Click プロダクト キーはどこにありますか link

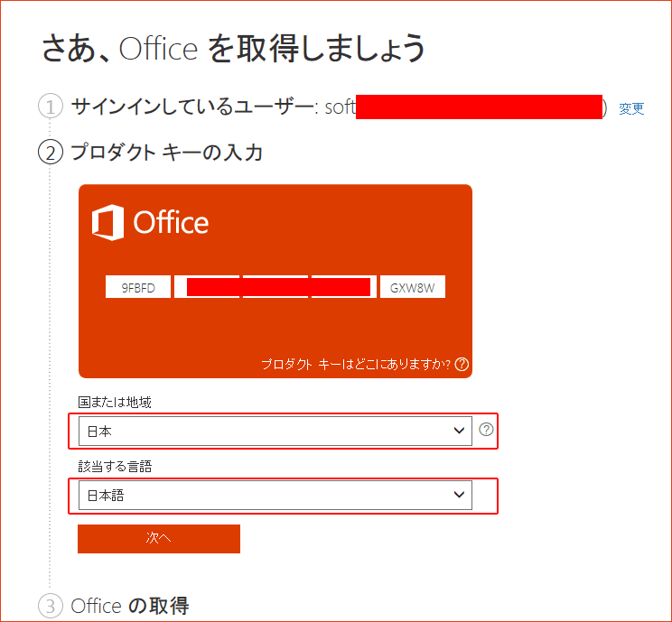point(356,365)
